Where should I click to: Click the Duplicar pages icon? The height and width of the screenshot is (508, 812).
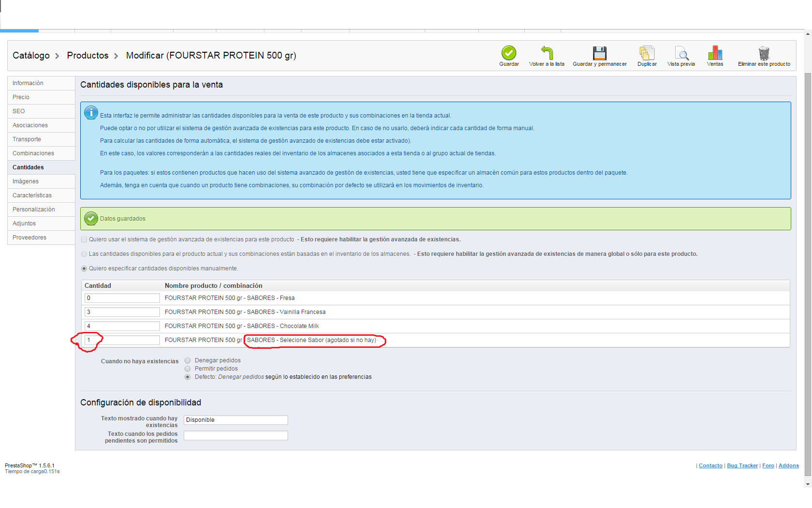tap(647, 53)
